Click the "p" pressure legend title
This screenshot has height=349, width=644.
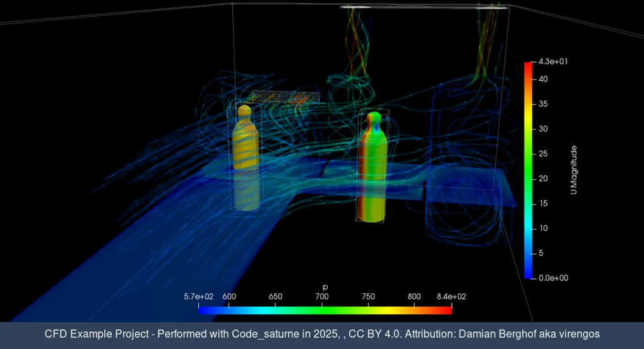click(325, 287)
